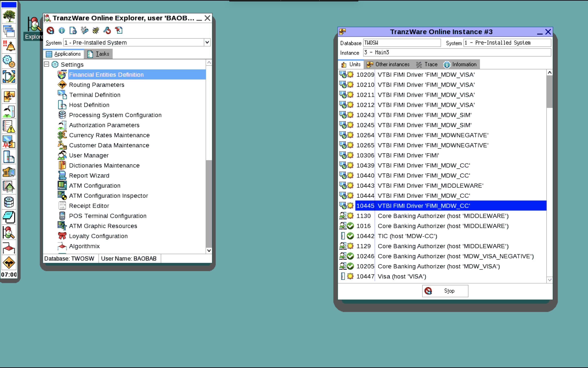Viewport: 588px width, 368px height.
Task: Select the Units tab in Instance #3
Action: (x=351, y=64)
